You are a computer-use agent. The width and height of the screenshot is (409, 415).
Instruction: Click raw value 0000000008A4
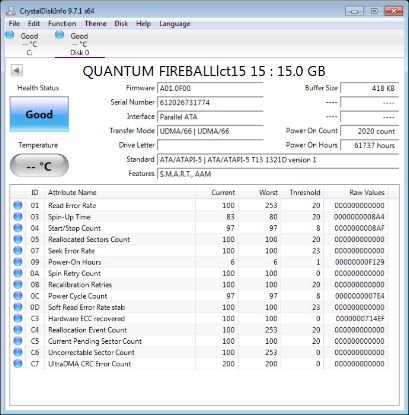[359, 217]
